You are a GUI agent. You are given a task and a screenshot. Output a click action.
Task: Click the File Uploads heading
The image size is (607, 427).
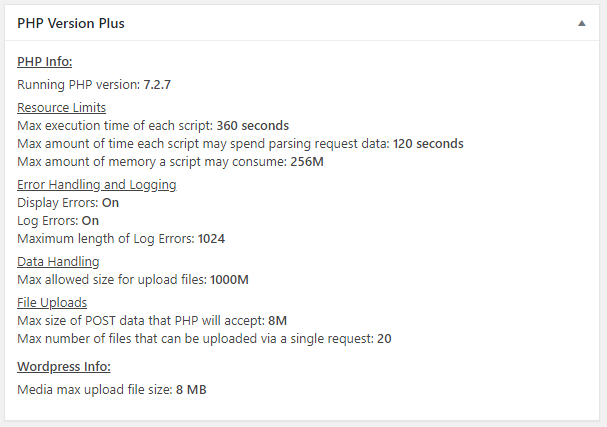pyautogui.click(x=52, y=302)
